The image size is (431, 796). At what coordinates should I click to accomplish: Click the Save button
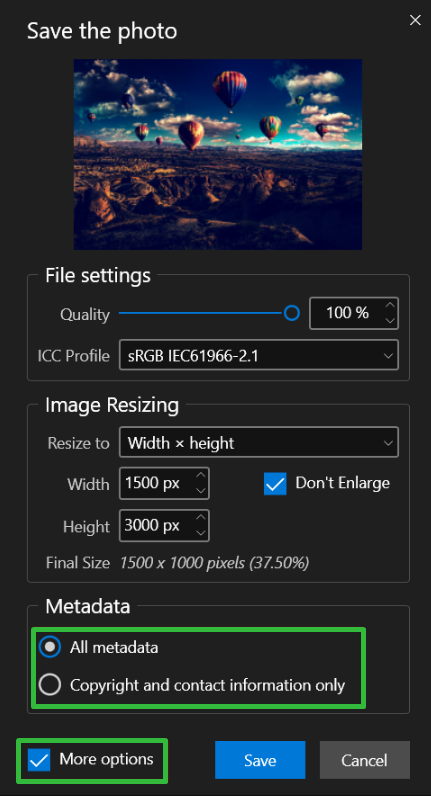260,760
